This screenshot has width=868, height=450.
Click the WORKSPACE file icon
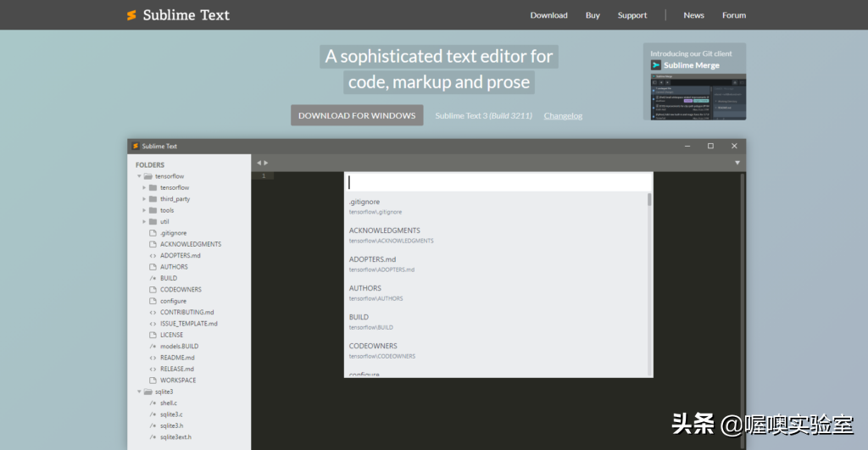click(153, 381)
